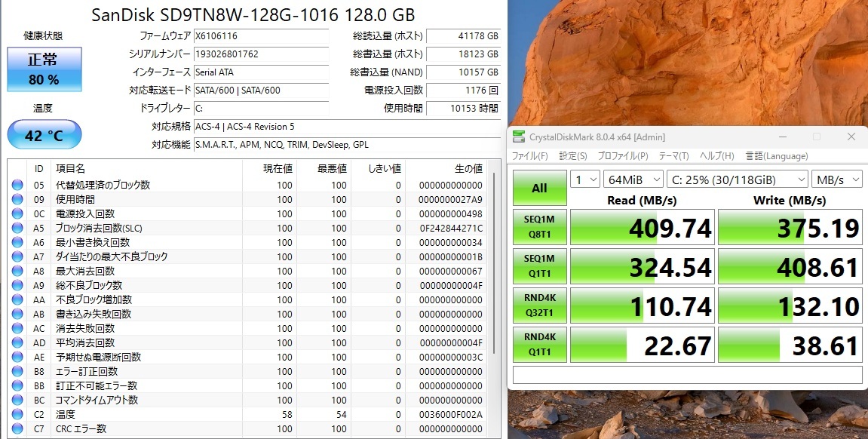Viewport: 868px width, 439px height.
Task: Open the test size dropdown showing 64MiB
Action: pos(633,180)
